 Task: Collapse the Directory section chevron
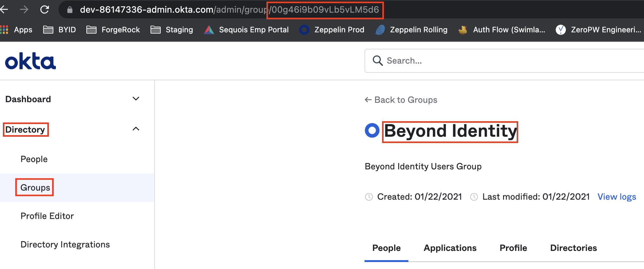pyautogui.click(x=136, y=129)
